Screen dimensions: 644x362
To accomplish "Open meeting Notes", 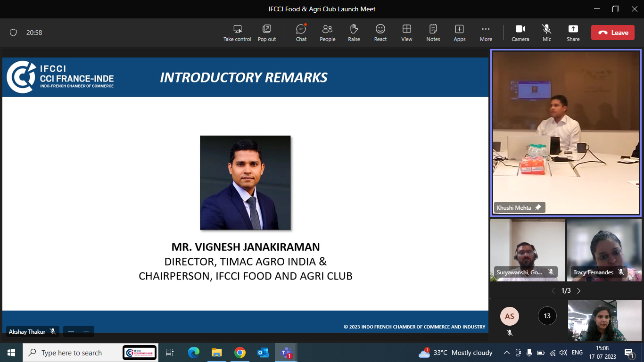I will pyautogui.click(x=433, y=33).
